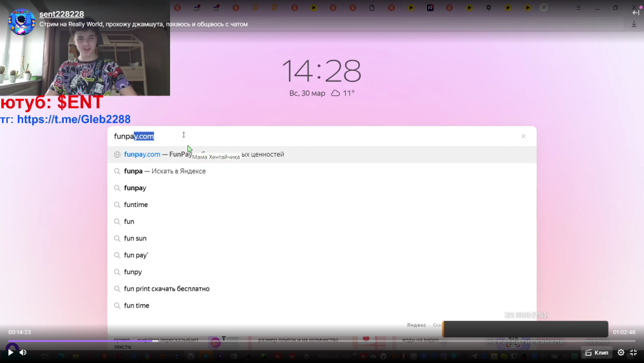Seek along the video progress bar
The width and height of the screenshot is (644, 363).
click(321, 341)
